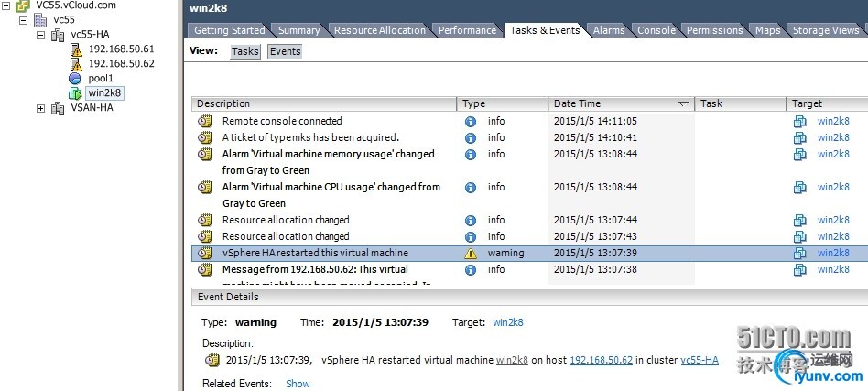Open vc55-HA cluster link in description
This screenshot has height=391, width=868.
700,360
